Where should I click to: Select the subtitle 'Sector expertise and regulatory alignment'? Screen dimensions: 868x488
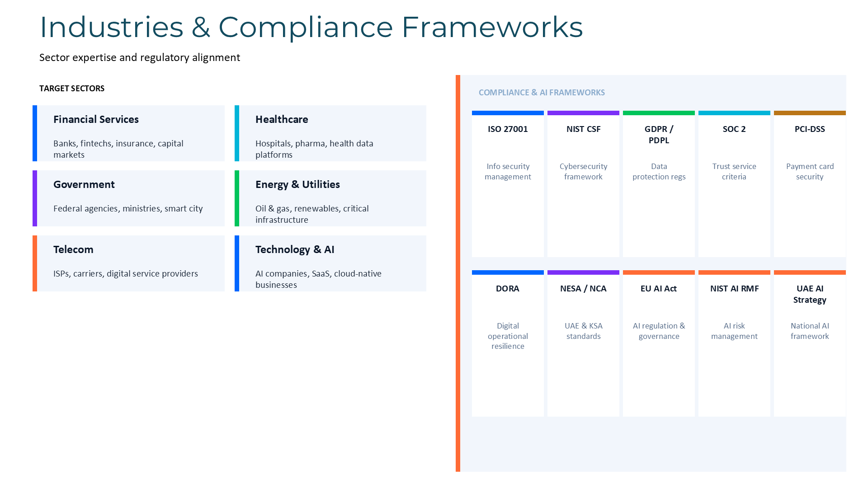click(140, 58)
